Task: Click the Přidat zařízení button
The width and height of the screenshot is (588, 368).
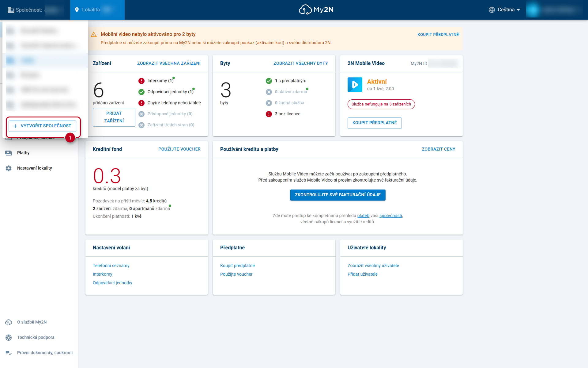Action: pyautogui.click(x=114, y=117)
